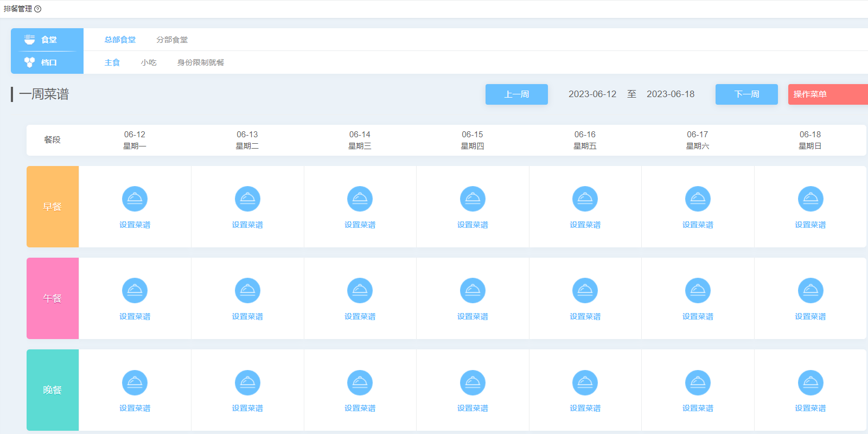Advance to next week with 下一周
This screenshot has height=434, width=868.
(x=746, y=94)
